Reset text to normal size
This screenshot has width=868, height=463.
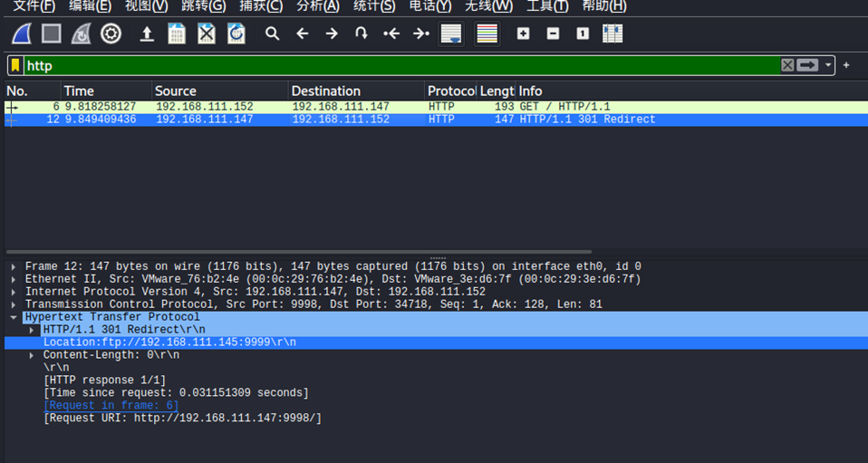[x=583, y=34]
